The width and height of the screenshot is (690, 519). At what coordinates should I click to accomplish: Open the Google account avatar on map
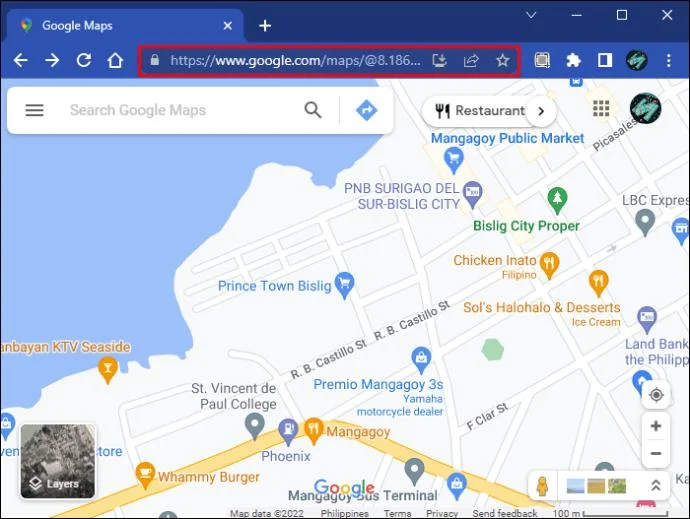tap(645, 108)
